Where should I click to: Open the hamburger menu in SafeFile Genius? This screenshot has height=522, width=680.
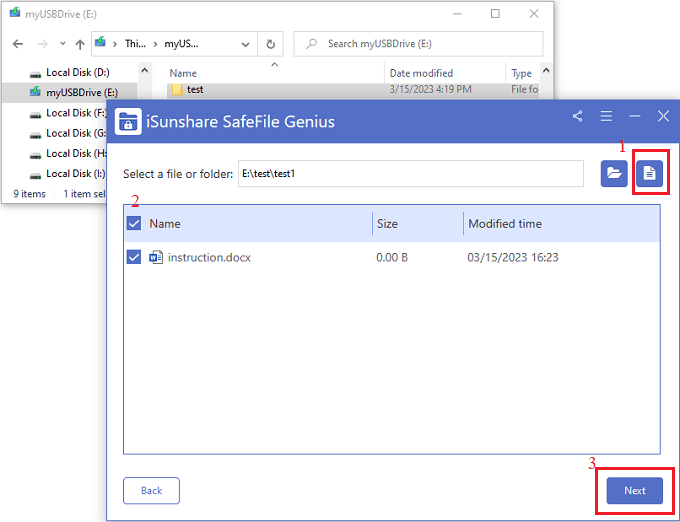pyautogui.click(x=606, y=116)
